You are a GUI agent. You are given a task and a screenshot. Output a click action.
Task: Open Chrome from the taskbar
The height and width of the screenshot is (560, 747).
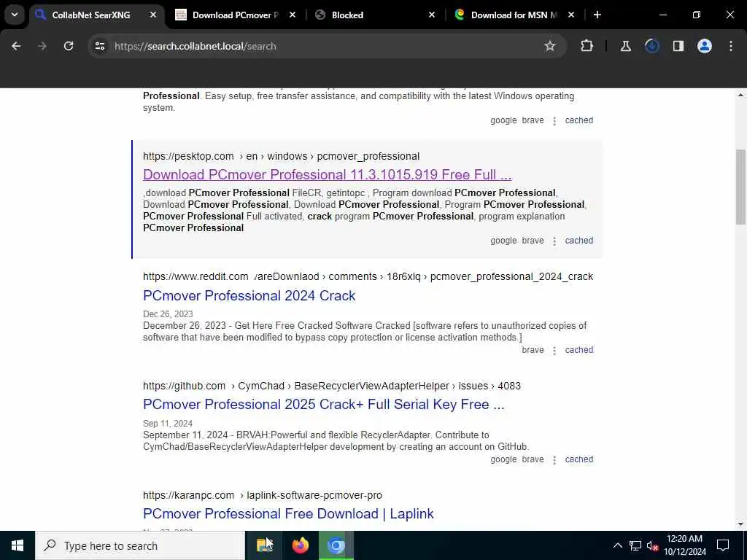[x=336, y=545]
